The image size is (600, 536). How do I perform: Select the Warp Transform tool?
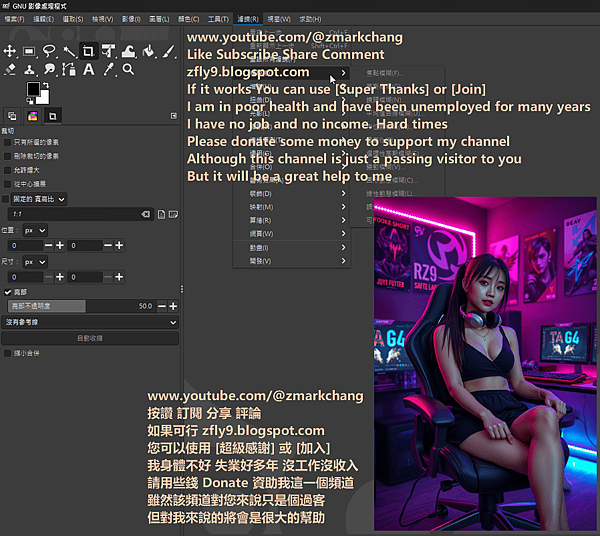(x=129, y=51)
